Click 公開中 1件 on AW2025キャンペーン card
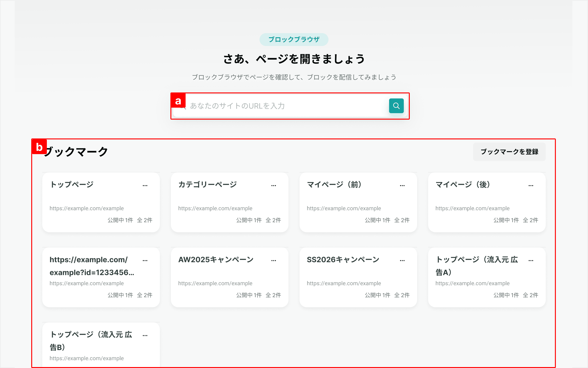 (249, 295)
